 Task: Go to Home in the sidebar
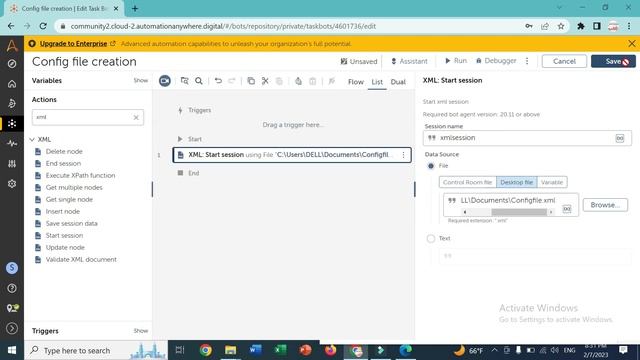pyautogui.click(x=12, y=84)
